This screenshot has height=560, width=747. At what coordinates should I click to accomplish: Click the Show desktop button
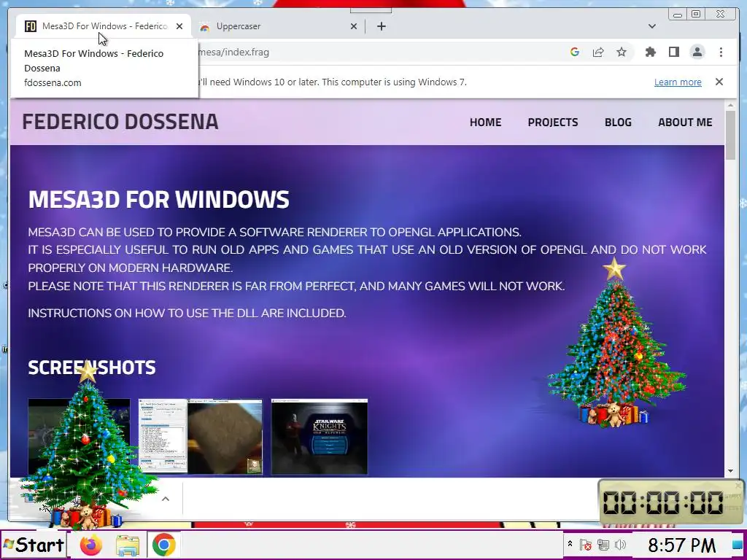(x=737, y=544)
